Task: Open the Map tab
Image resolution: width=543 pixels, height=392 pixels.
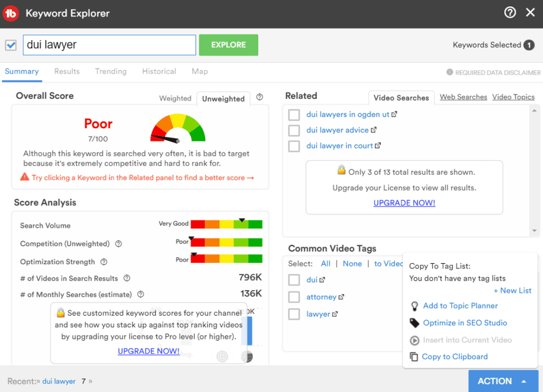Action: (x=200, y=72)
